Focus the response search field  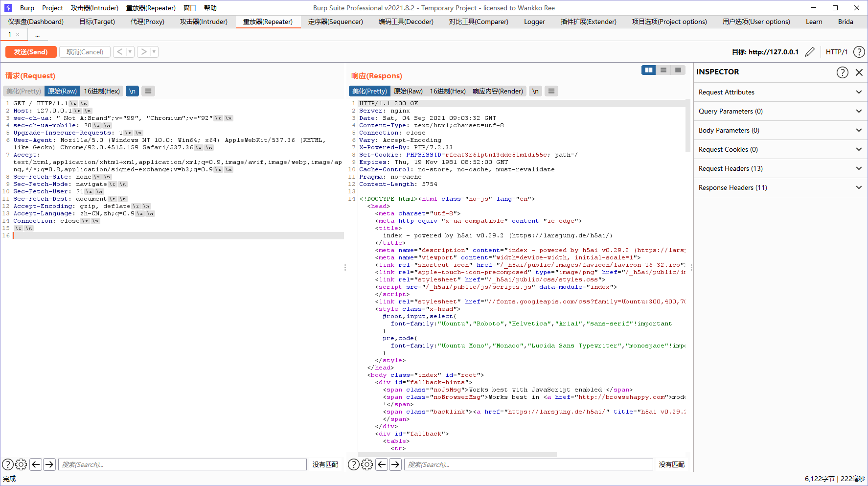click(x=528, y=464)
